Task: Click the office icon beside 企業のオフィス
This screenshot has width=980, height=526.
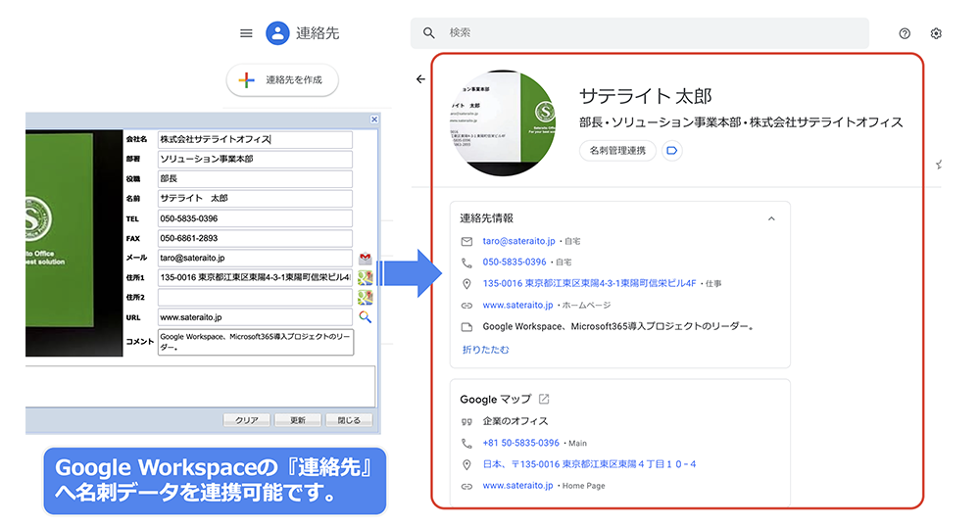Action: [x=466, y=421]
